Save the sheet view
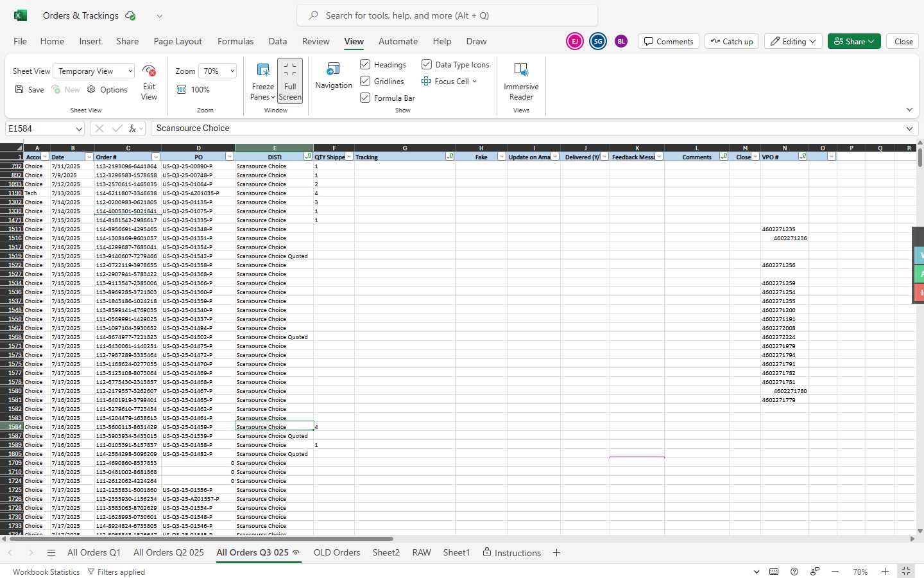 [30, 90]
